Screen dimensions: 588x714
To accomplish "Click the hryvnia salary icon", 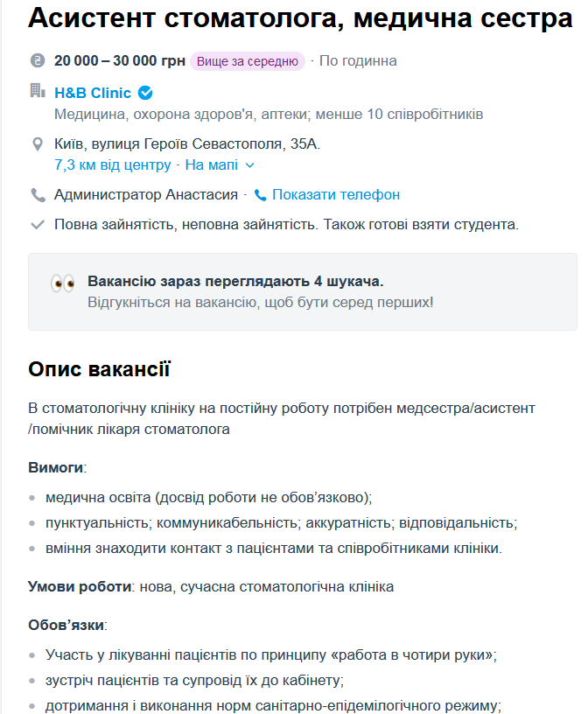I will [x=37, y=61].
